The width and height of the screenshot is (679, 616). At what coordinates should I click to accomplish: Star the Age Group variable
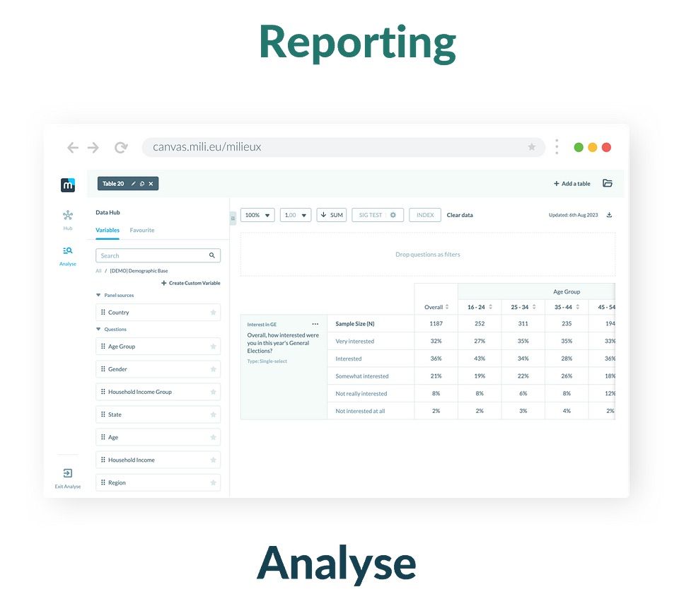pyautogui.click(x=213, y=347)
